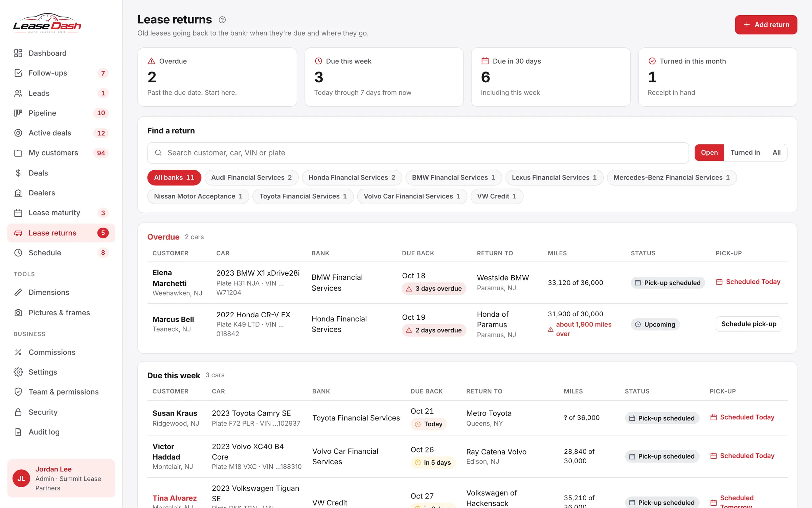Click the Schedule clock icon
This screenshot has height=508, width=812.
18,253
